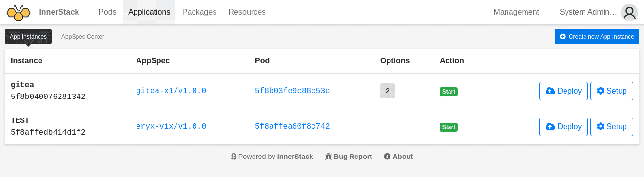Open the Pods menu item

[107, 12]
